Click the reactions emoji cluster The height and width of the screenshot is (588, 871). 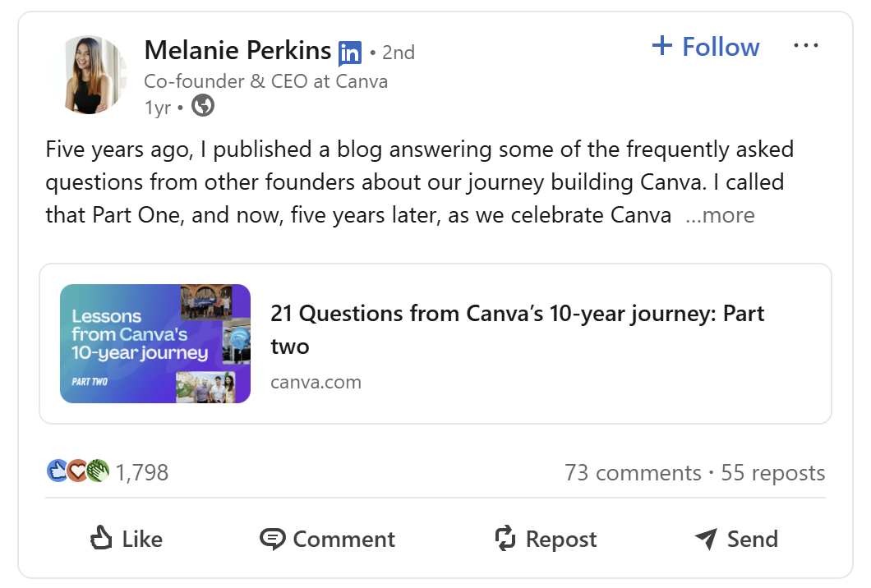pos(77,471)
